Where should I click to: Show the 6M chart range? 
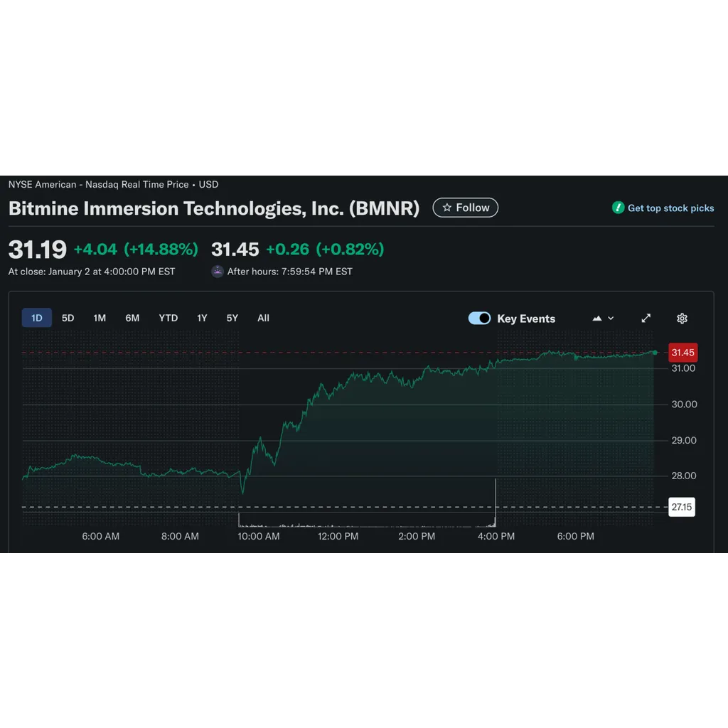point(132,318)
